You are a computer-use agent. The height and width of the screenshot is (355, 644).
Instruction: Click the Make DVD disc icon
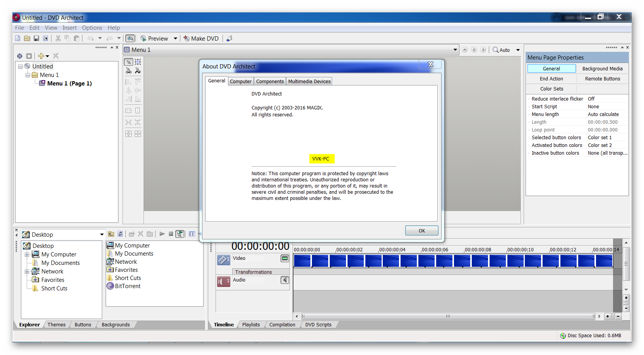pos(186,38)
